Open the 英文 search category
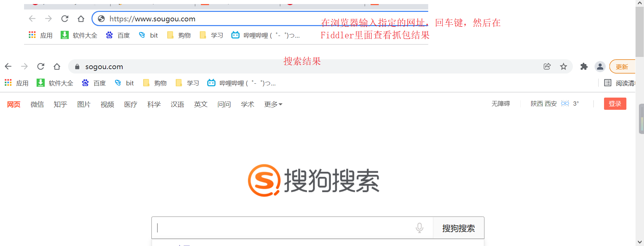 click(x=201, y=104)
